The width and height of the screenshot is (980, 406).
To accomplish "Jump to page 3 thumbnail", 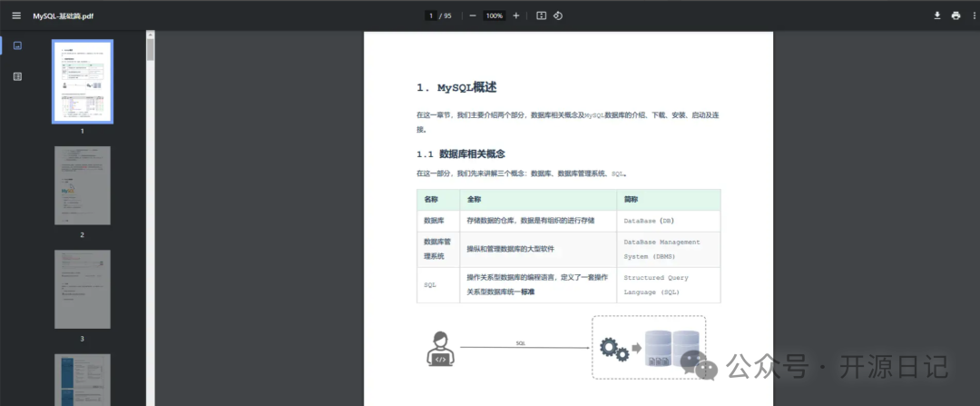I will tap(82, 289).
